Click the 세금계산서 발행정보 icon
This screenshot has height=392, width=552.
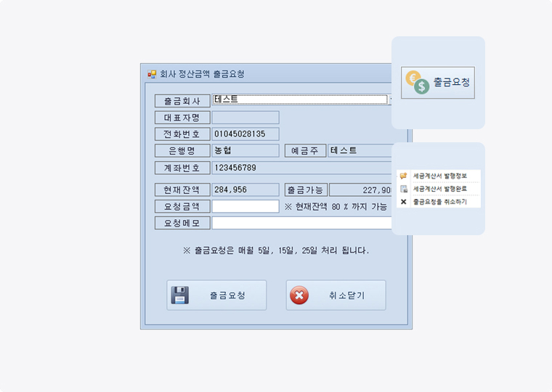403,176
